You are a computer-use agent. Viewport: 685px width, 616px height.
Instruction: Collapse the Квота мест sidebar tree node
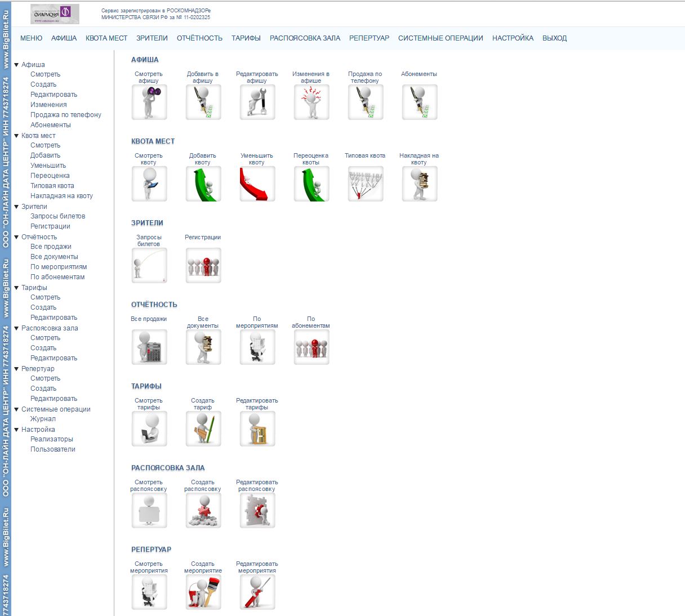[16, 136]
